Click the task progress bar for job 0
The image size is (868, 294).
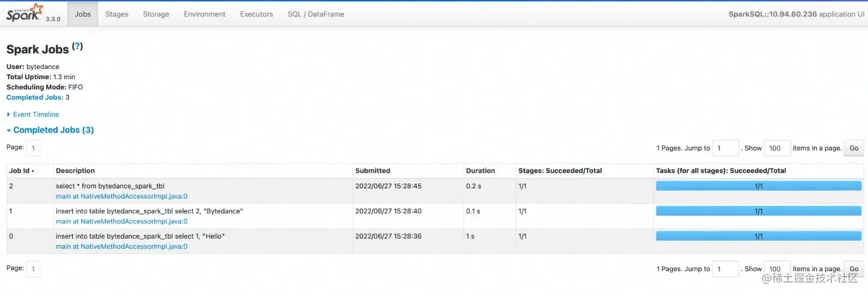click(759, 236)
